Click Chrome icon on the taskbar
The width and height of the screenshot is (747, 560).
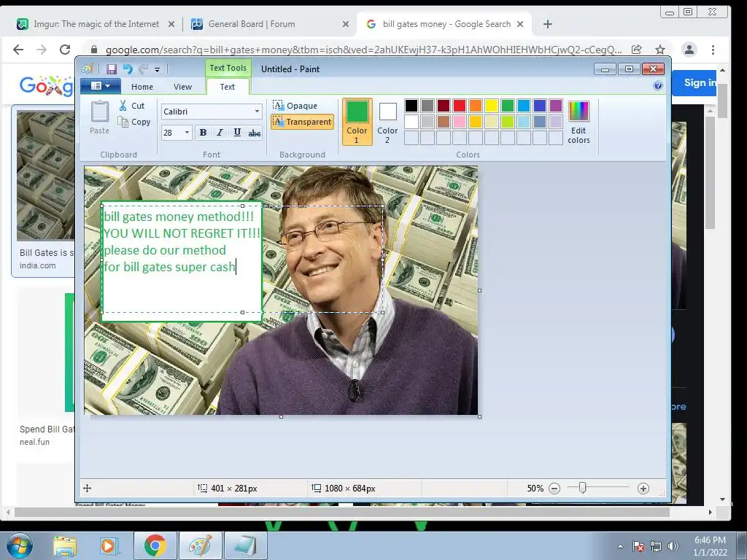click(155, 546)
